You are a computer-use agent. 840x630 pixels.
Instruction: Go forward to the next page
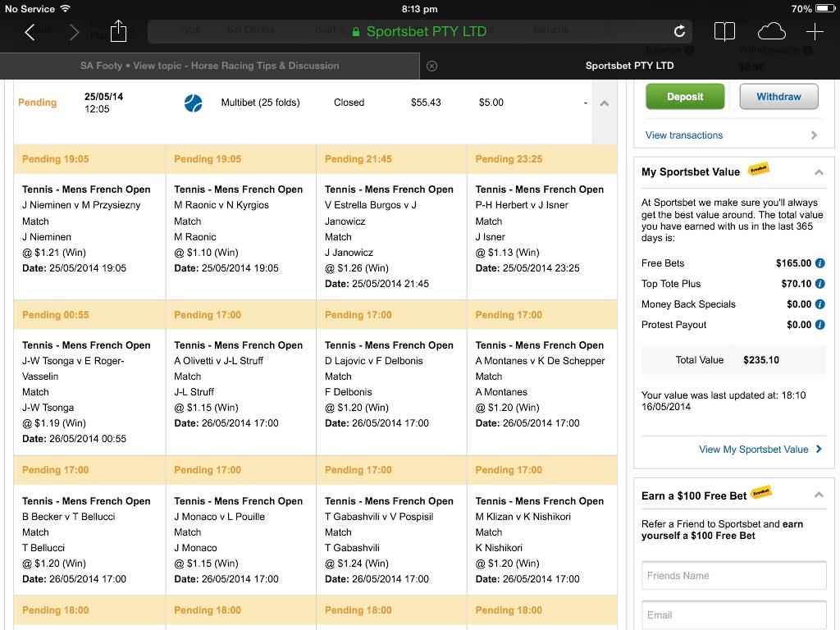(x=74, y=32)
